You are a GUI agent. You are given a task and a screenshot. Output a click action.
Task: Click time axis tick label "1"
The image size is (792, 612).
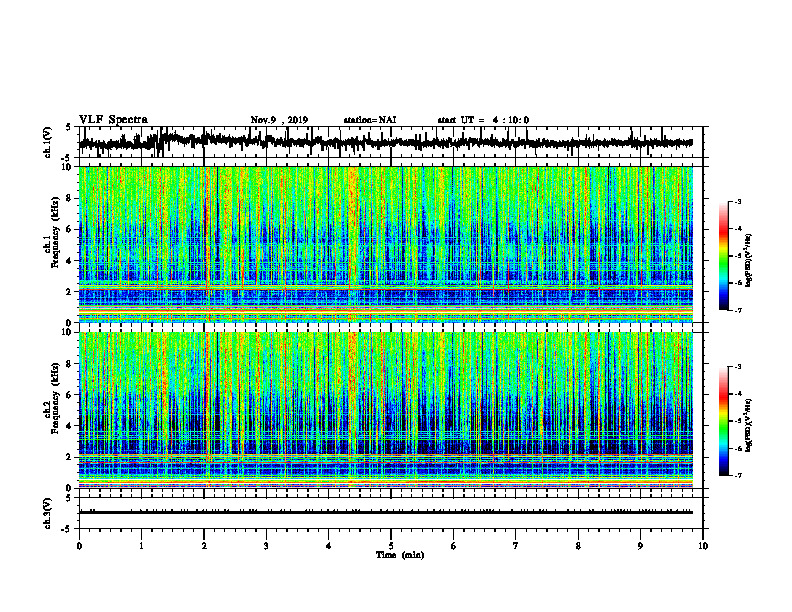[x=141, y=546]
